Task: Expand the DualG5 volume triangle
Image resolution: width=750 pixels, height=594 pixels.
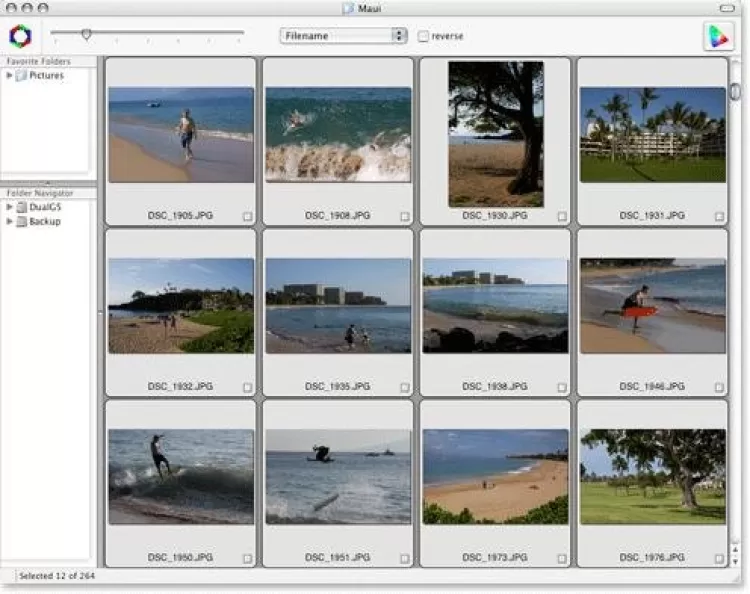Action: [9, 207]
